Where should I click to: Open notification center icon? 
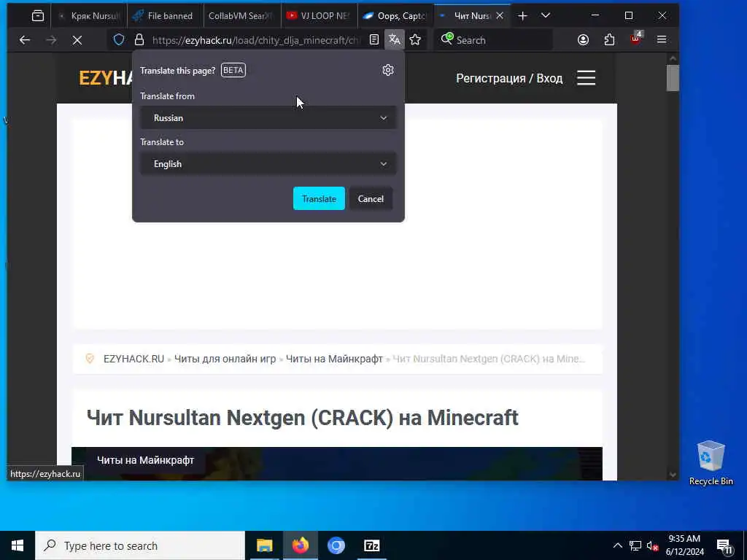pos(724,546)
